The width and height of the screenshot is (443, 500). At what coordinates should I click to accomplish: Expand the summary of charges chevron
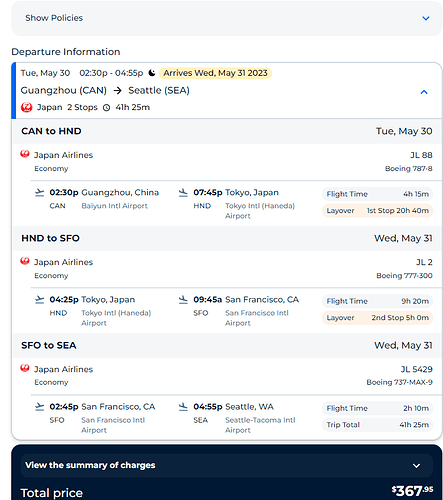coord(416,466)
